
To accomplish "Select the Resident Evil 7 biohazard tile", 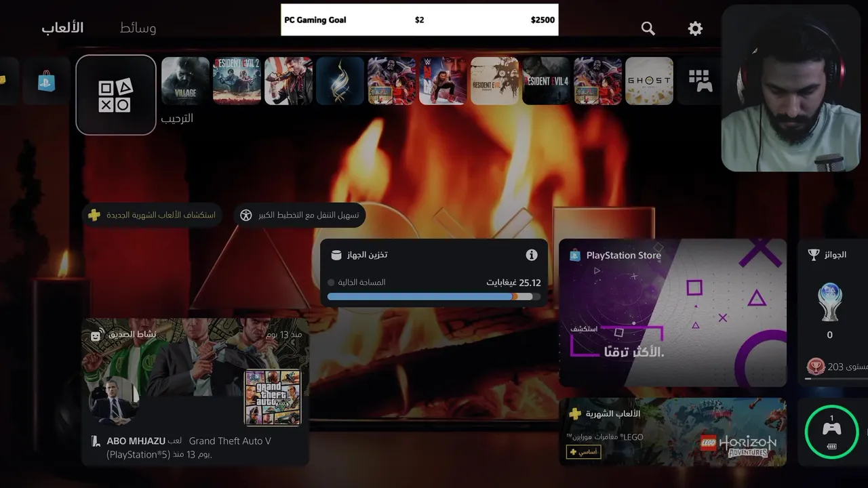I will click(x=494, y=81).
